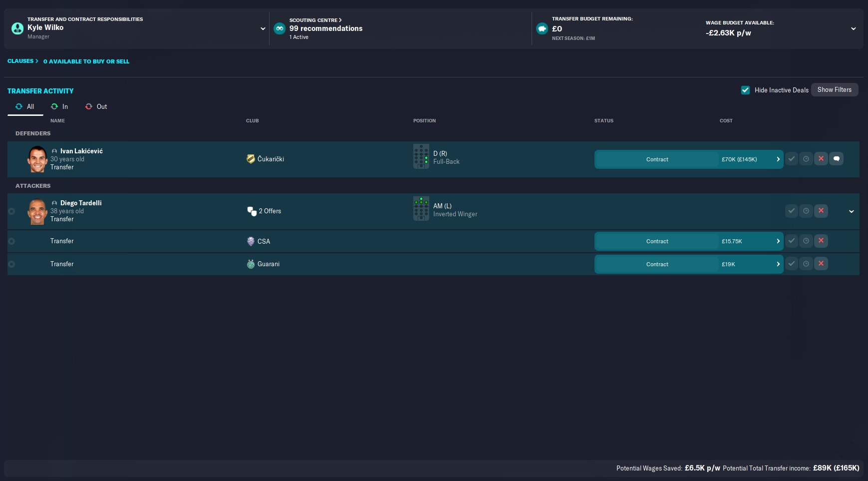Open the Clauses link
Viewport: 868px width, 481px height.
[22, 61]
